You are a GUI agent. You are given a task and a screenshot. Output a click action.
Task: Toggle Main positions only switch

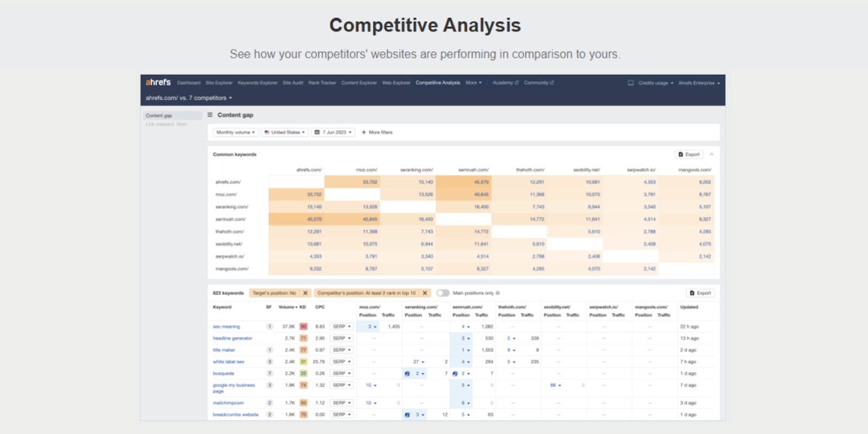(x=443, y=293)
